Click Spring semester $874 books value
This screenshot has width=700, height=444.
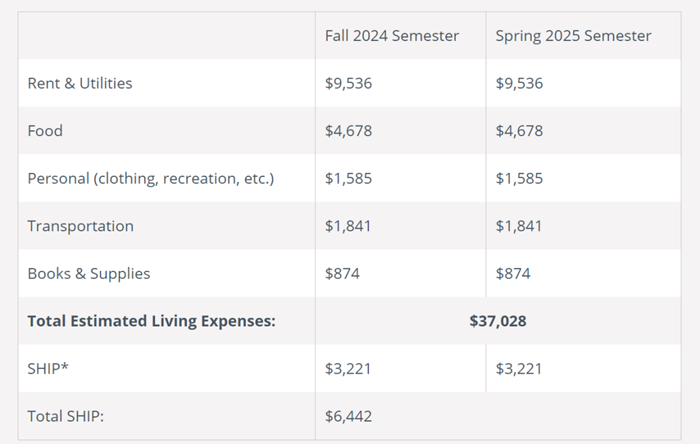pos(513,274)
